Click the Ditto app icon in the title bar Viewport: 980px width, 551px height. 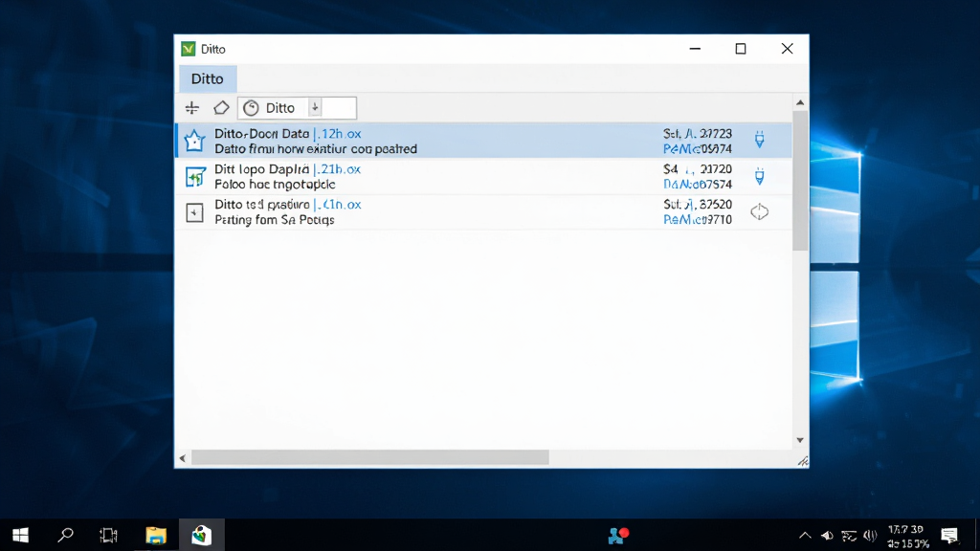tap(189, 49)
